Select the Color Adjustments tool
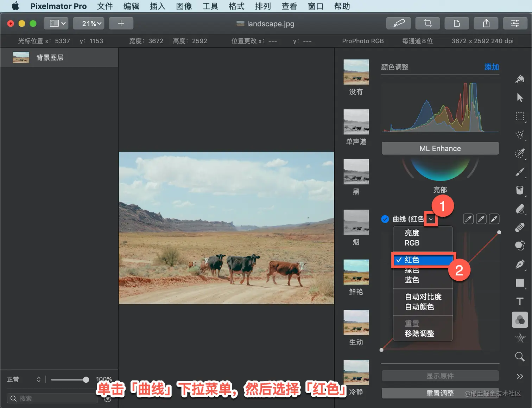 520,320
